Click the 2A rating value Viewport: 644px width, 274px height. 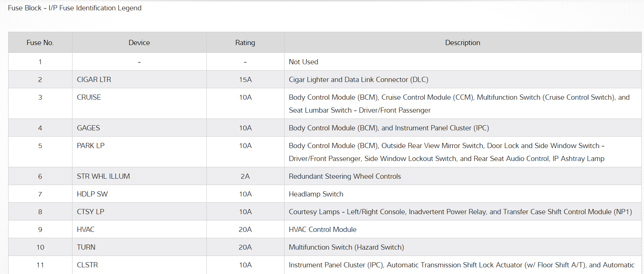(x=245, y=177)
